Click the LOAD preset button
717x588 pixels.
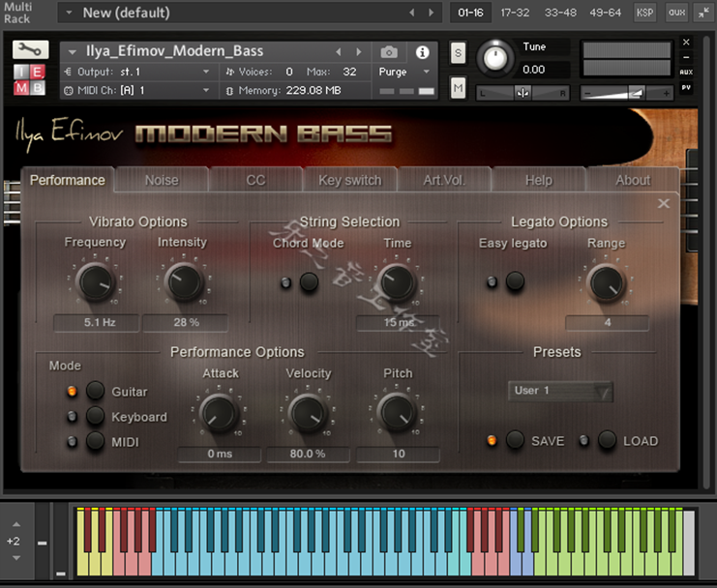[608, 440]
